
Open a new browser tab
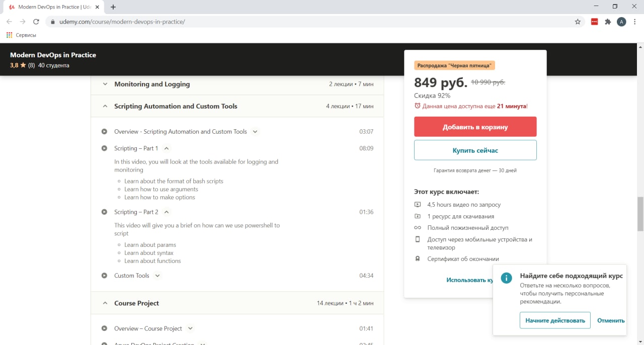[113, 7]
